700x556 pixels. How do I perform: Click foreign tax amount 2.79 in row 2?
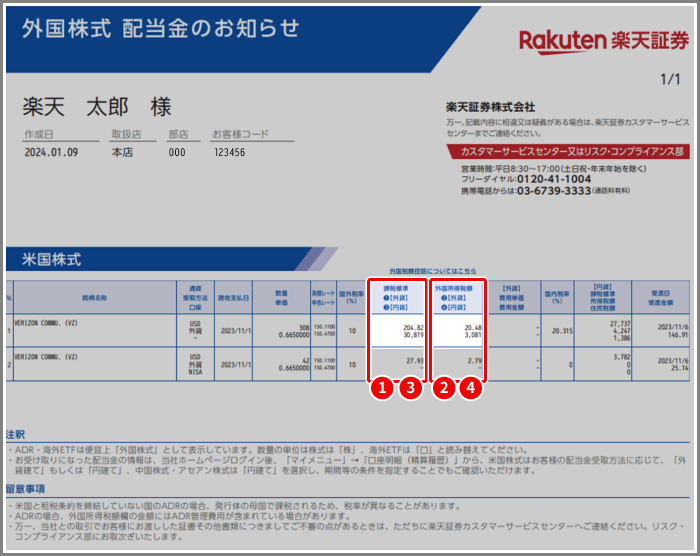pos(474,360)
